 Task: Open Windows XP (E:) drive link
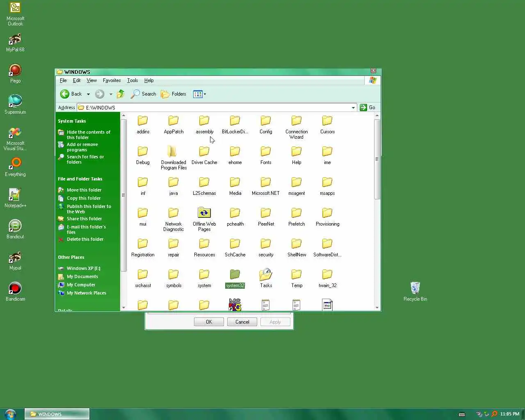[83, 268]
